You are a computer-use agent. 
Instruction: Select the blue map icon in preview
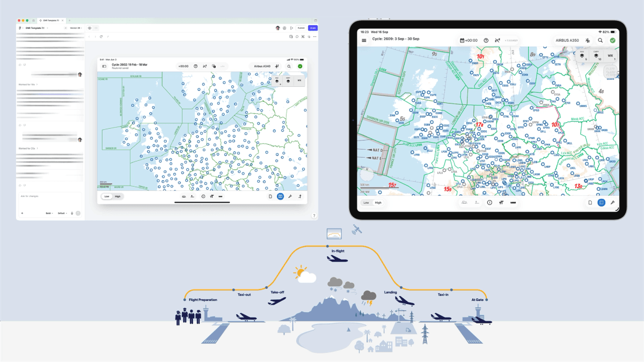point(280,196)
